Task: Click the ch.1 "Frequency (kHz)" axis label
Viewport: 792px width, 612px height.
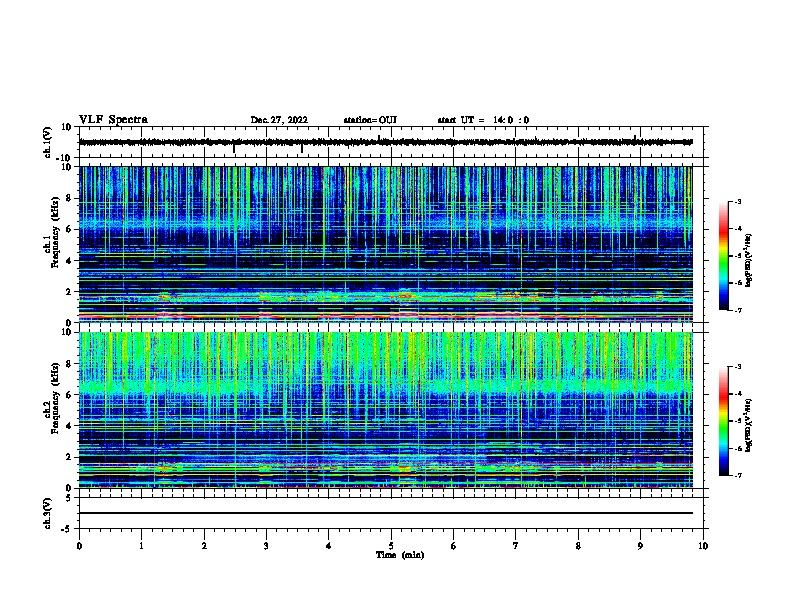Action: [55, 232]
